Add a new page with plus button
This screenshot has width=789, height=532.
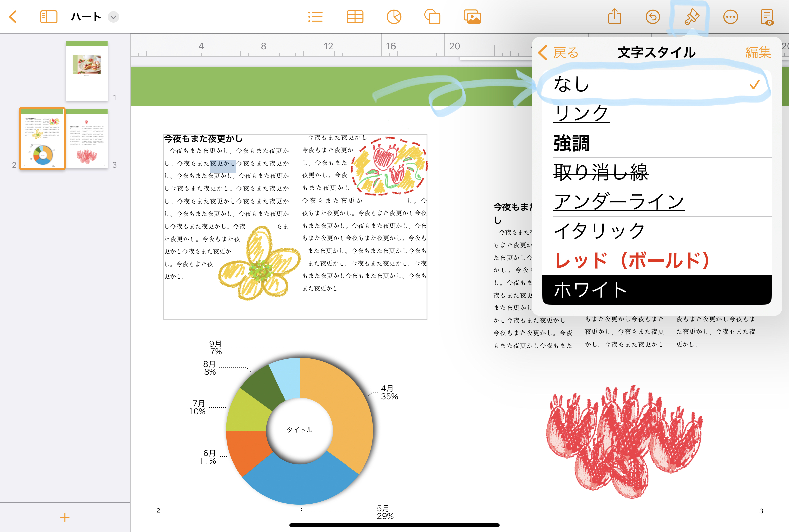[x=65, y=517]
